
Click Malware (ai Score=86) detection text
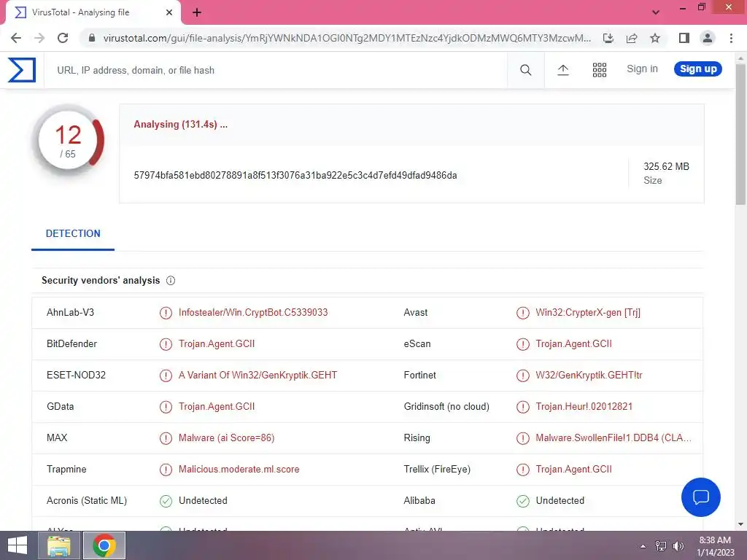(226, 437)
